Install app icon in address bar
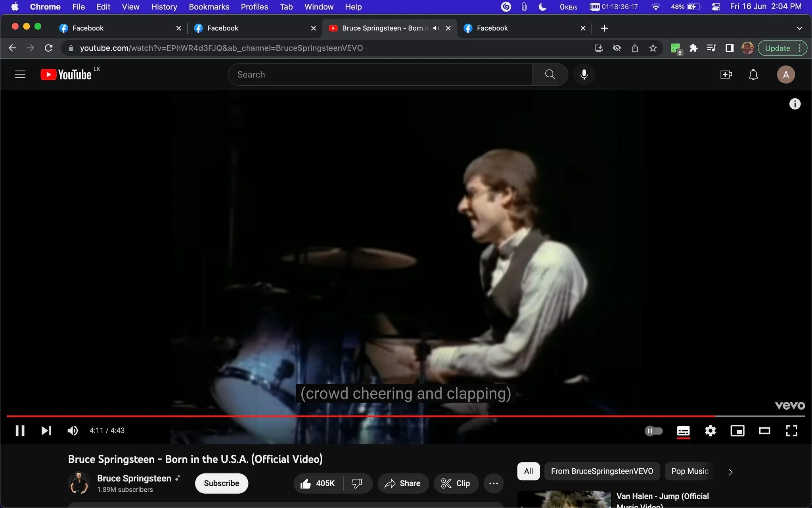 pos(599,48)
